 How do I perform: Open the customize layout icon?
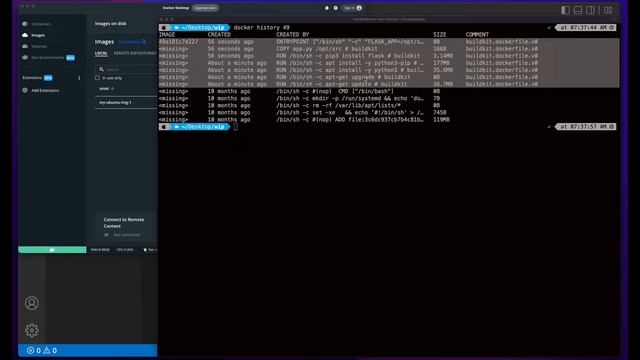click(608, 10)
